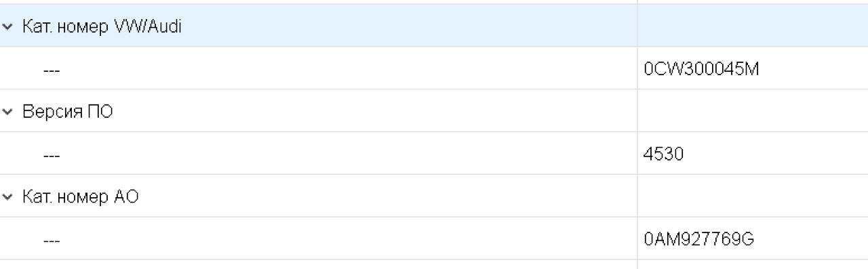This screenshot has height=269, width=868.
Task: Click the 4530 software version value
Action: click(663, 154)
